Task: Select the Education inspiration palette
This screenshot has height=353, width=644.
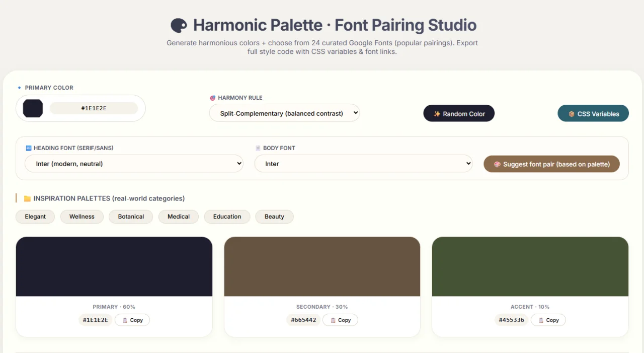Action: (227, 217)
